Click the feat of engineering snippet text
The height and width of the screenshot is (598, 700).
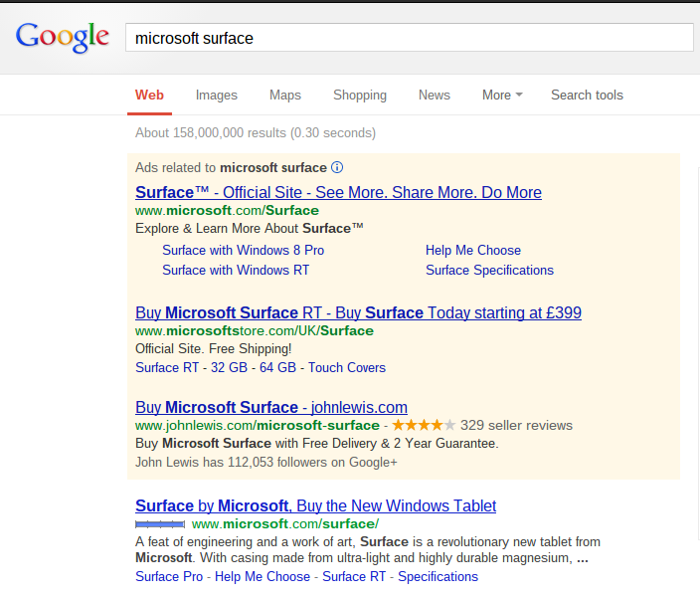pyautogui.click(x=368, y=550)
